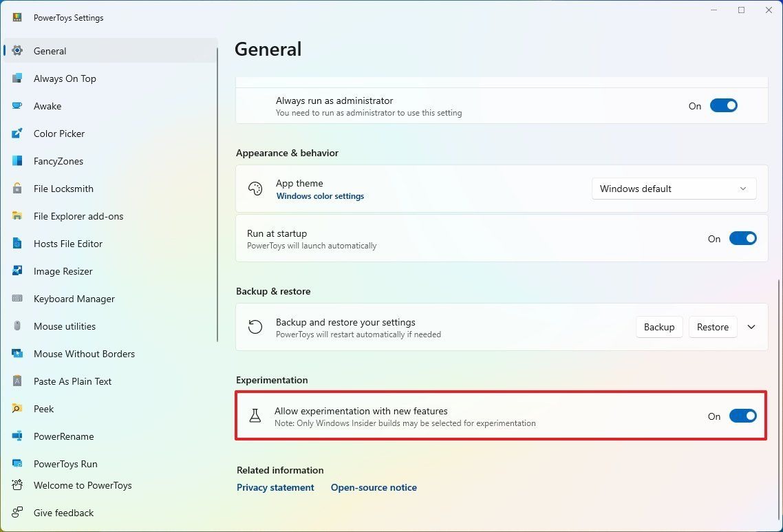Toggle Allow experimentation with new features off
Viewport: 783px width, 532px height.
pos(743,416)
